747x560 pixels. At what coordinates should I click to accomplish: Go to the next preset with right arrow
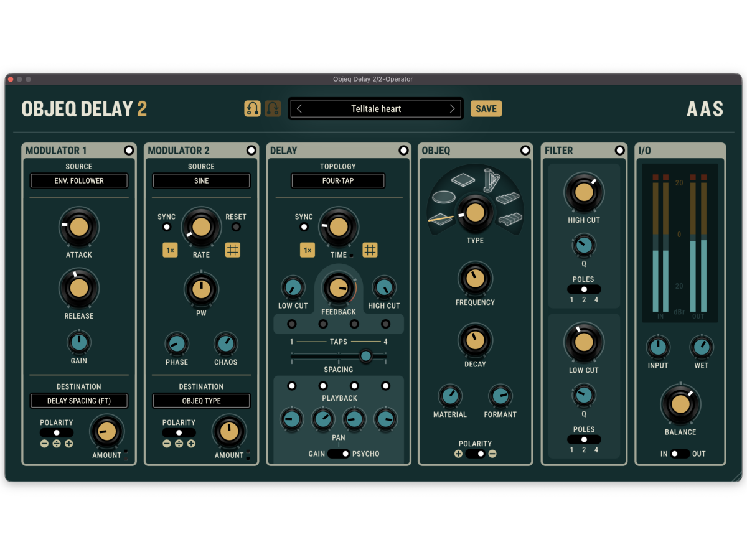tap(453, 109)
